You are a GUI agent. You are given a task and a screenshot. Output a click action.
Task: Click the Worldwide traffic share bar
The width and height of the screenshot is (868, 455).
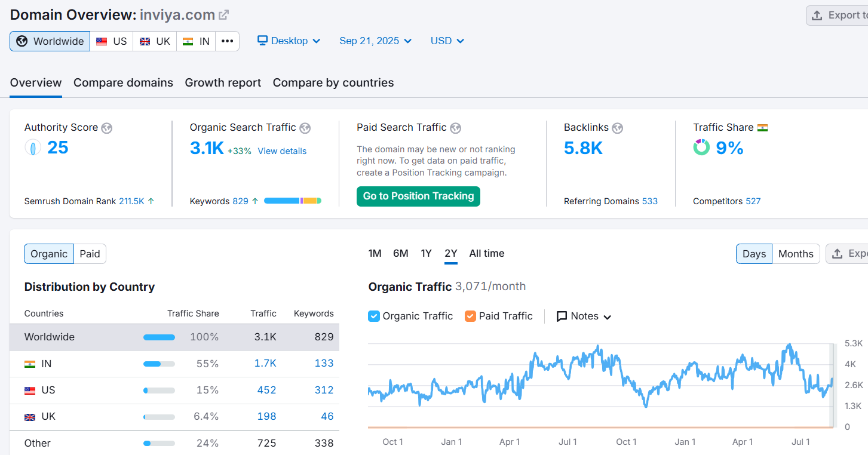(x=159, y=337)
